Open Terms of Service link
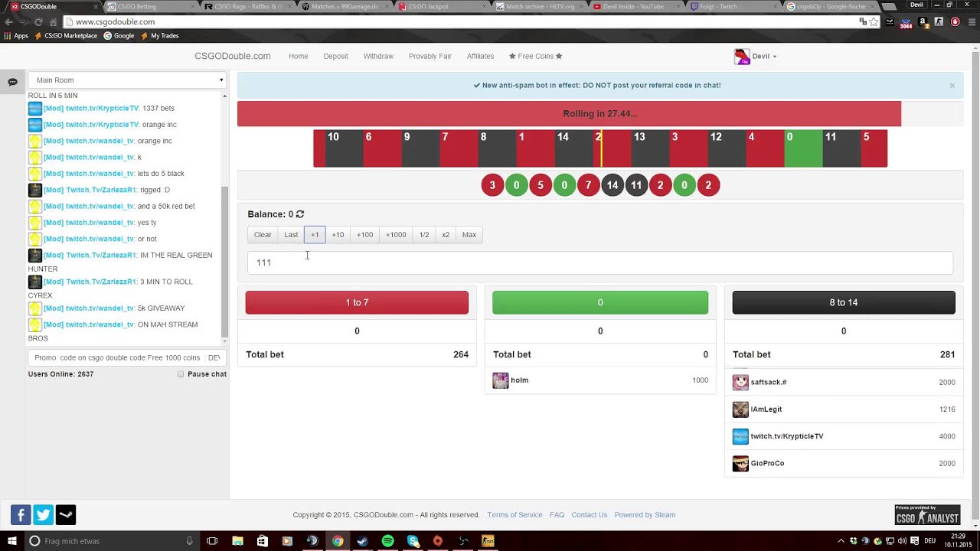The height and width of the screenshot is (551, 980). pos(514,515)
